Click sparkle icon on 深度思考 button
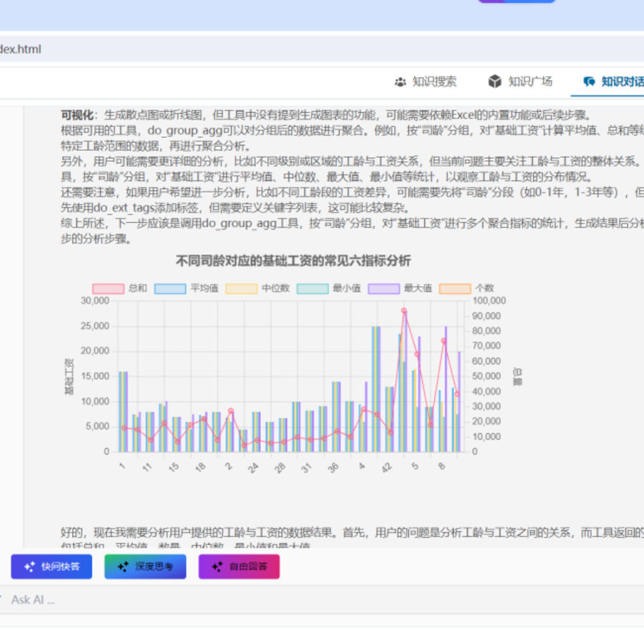644x644 pixels. coord(123,567)
